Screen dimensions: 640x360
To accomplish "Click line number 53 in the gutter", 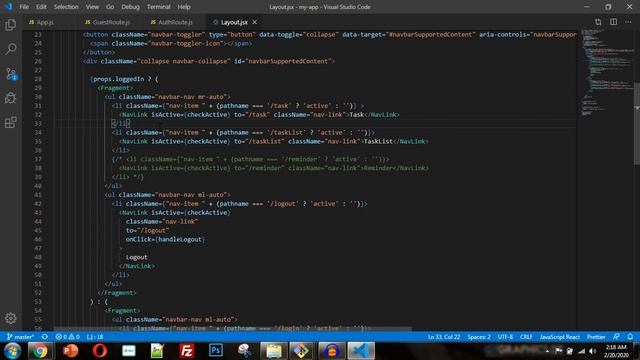I will click(38, 302).
